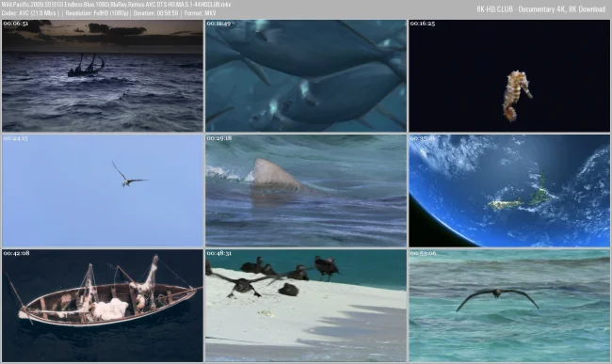The image size is (612, 364).
Task: Click the seahorse in the dark frame
Action: pyautogui.click(x=516, y=96)
